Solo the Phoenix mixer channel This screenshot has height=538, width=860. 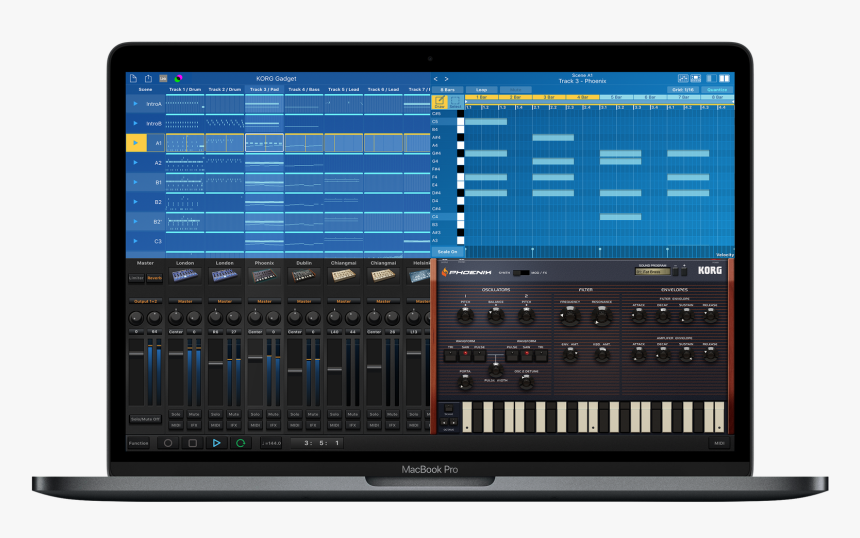255,414
